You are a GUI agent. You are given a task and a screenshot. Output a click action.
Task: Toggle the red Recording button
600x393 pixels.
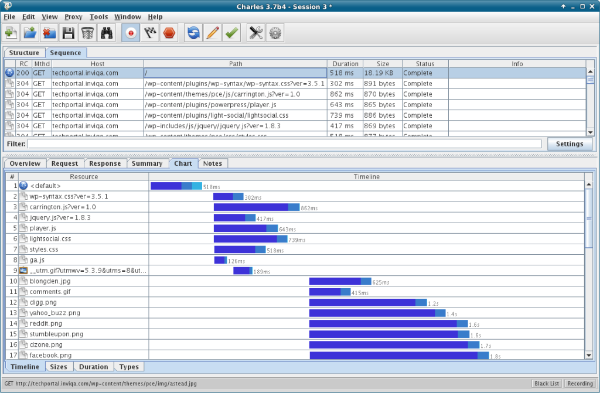(130, 33)
